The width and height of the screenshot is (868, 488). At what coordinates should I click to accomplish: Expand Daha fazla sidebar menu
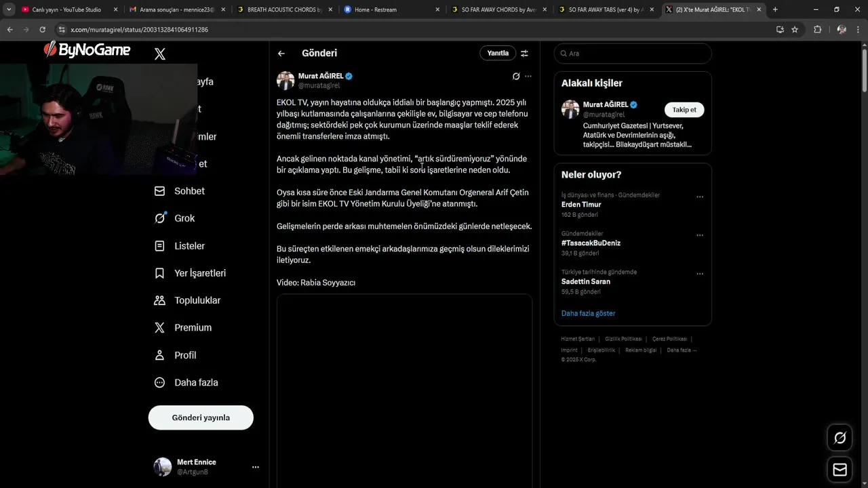pyautogui.click(x=186, y=382)
